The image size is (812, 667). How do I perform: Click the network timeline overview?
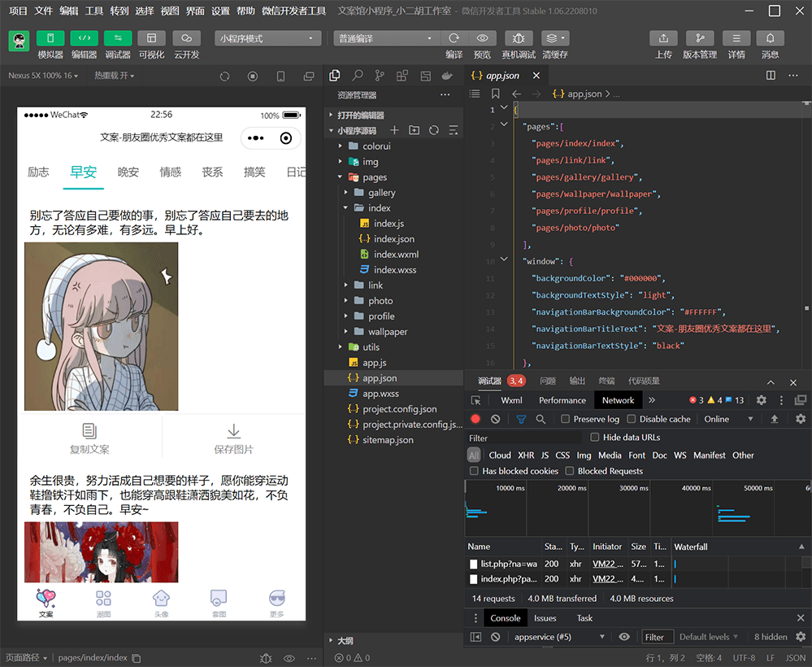[638, 509]
